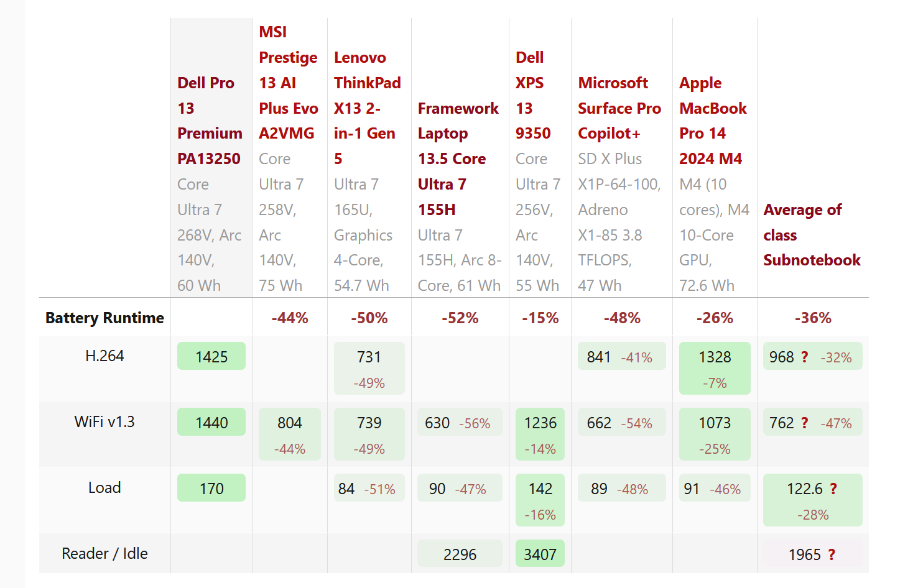
Task: Click the 1236 WiFi value for Dell XPS
Action: (540, 423)
